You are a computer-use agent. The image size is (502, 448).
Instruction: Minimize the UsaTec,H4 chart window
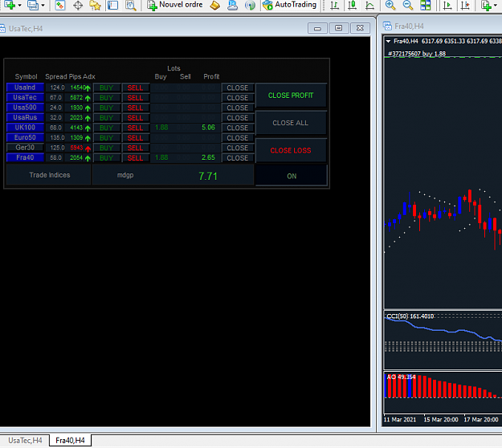click(x=317, y=28)
